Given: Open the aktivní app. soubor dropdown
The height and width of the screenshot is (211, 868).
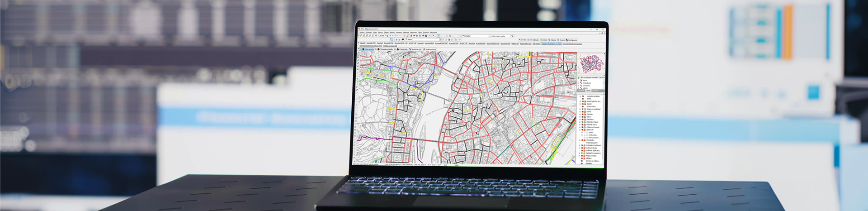Looking at the screenshot, I should (500, 36).
